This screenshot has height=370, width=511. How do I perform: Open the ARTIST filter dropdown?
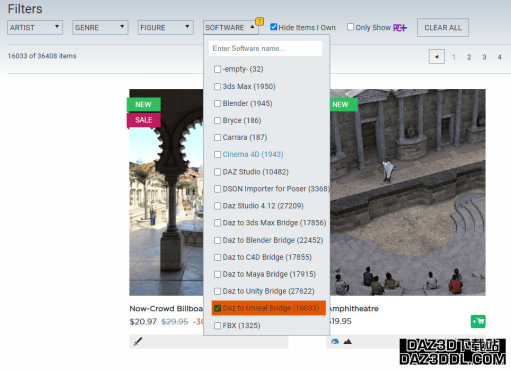click(x=35, y=27)
